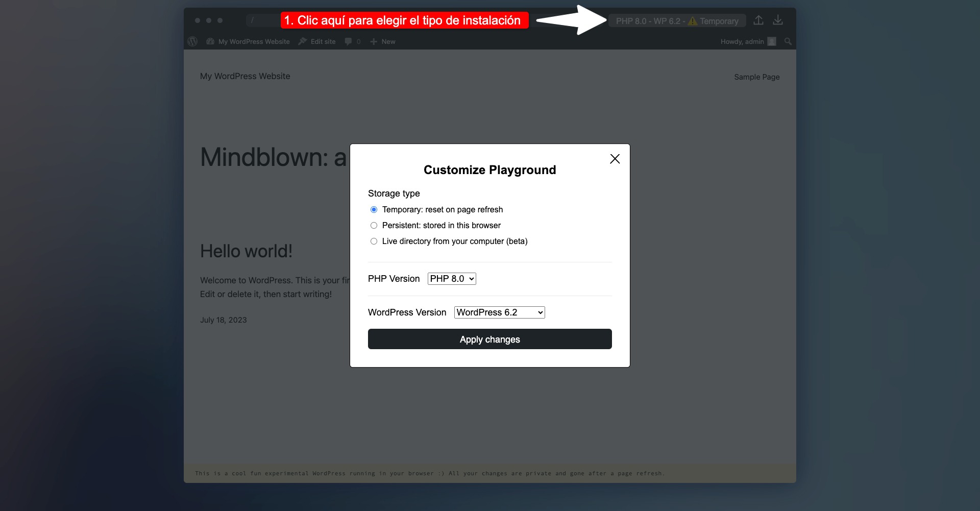Open the dashboard icon next to site name
This screenshot has height=511, width=980.
tap(210, 41)
